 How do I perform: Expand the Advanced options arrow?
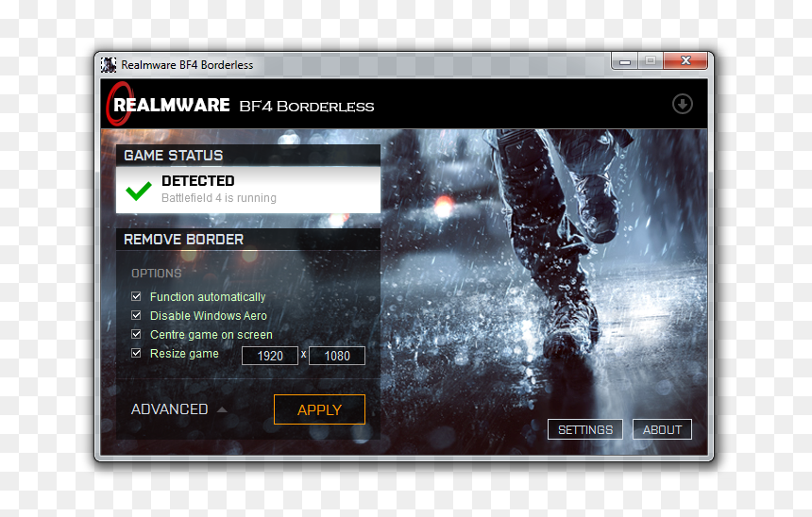coord(222,409)
